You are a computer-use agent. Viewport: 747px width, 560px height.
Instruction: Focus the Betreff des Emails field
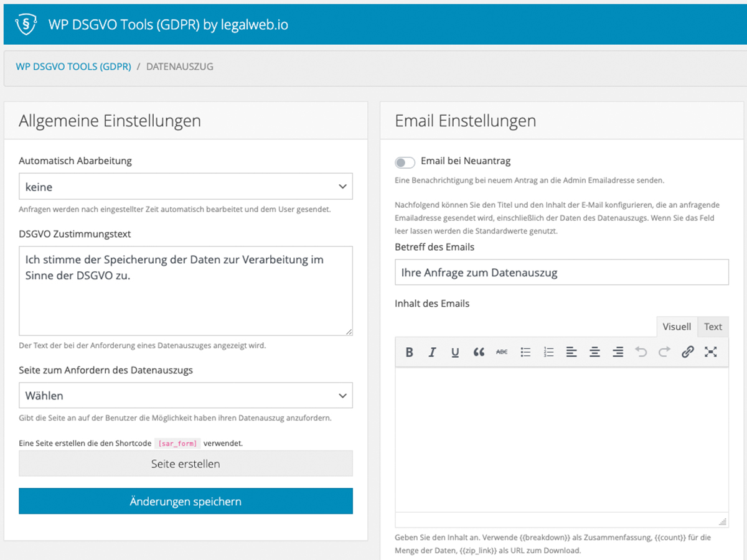pyautogui.click(x=561, y=273)
